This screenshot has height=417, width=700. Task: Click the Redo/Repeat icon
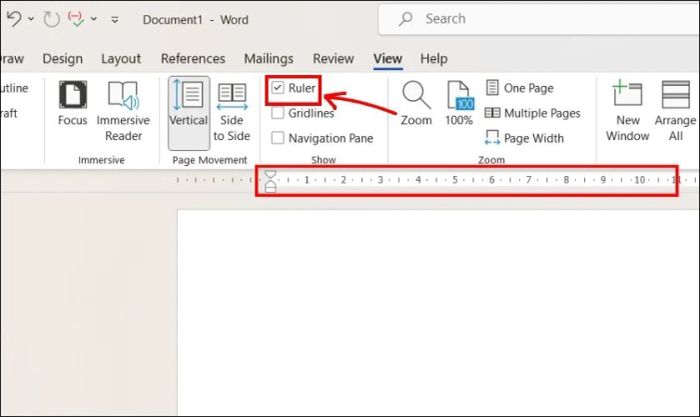pos(51,19)
